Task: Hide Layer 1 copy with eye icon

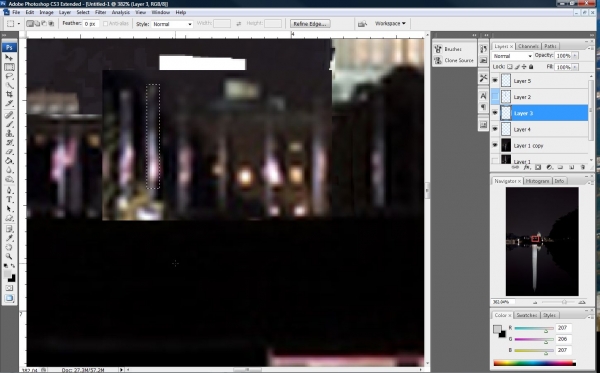Action: tap(496, 145)
